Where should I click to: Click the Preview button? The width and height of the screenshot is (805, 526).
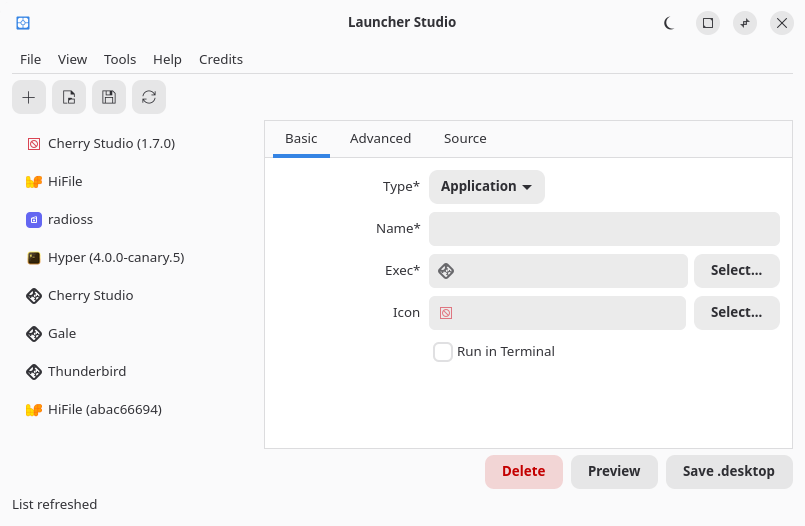[x=614, y=472]
